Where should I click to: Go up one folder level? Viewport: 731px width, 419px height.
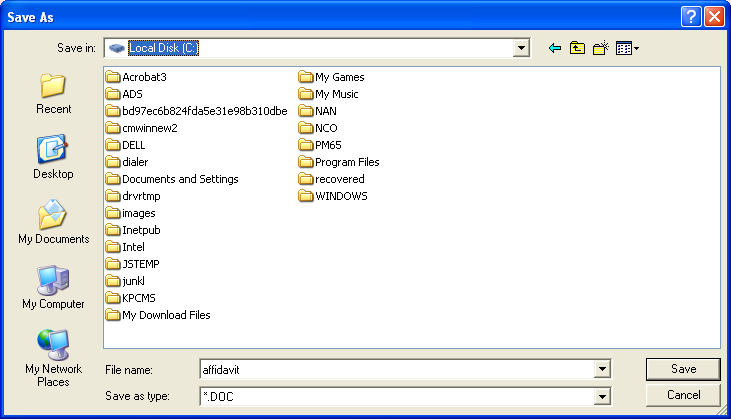point(577,47)
